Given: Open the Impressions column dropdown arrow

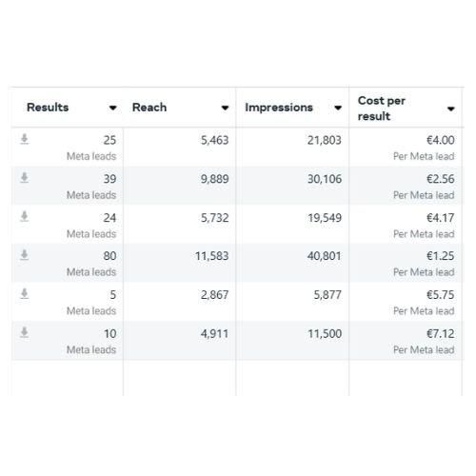Looking at the screenshot, I should (x=338, y=108).
